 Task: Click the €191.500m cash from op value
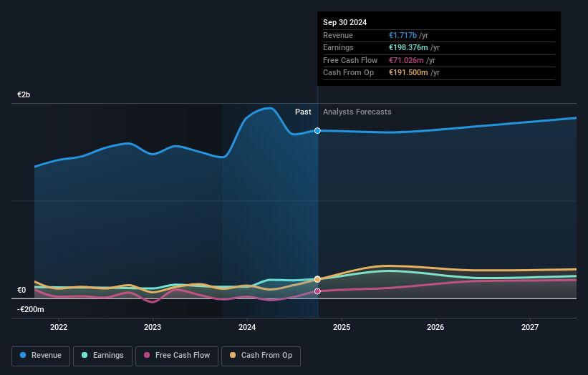[408, 73]
